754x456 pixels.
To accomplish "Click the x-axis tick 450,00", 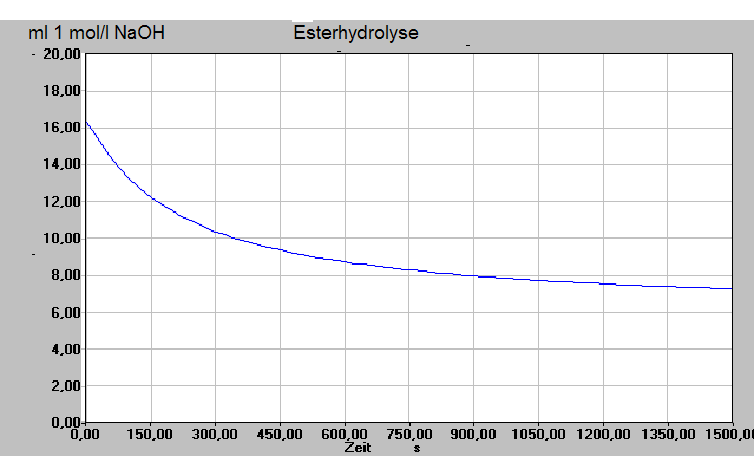I will tap(279, 434).
